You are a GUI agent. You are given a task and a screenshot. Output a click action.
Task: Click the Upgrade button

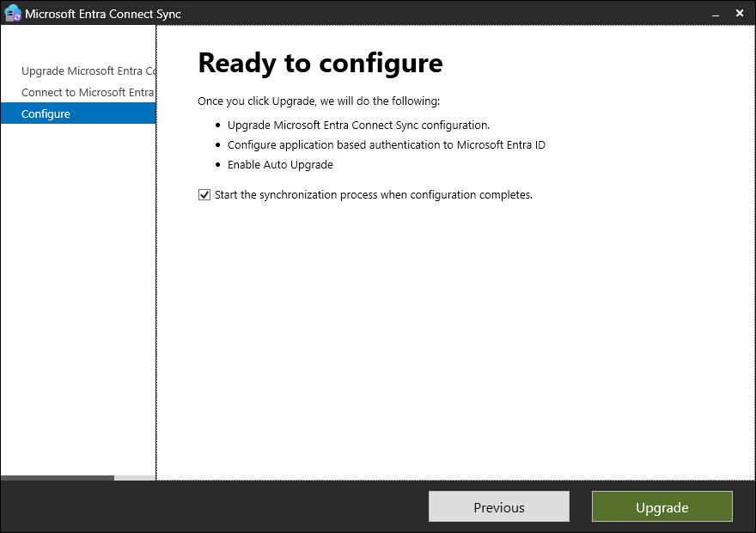662,506
